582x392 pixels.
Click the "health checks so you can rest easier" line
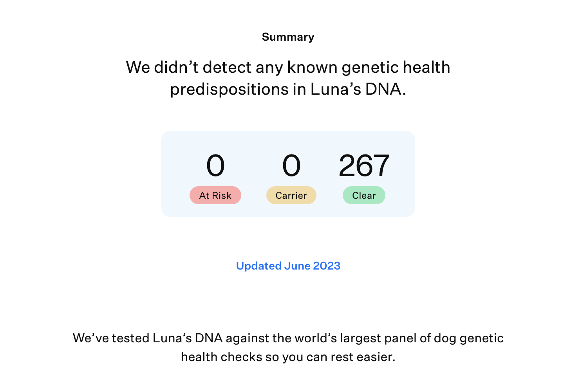(x=288, y=357)
